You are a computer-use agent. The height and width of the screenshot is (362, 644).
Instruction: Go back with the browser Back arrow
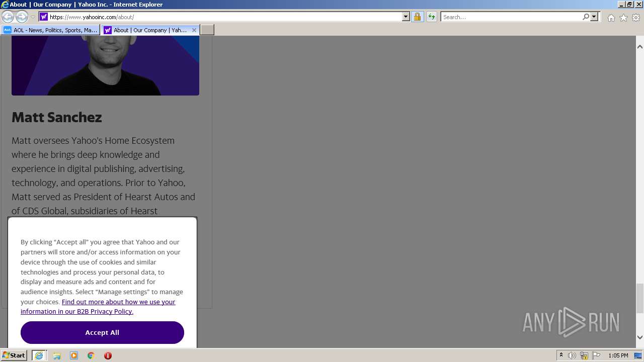(x=8, y=17)
